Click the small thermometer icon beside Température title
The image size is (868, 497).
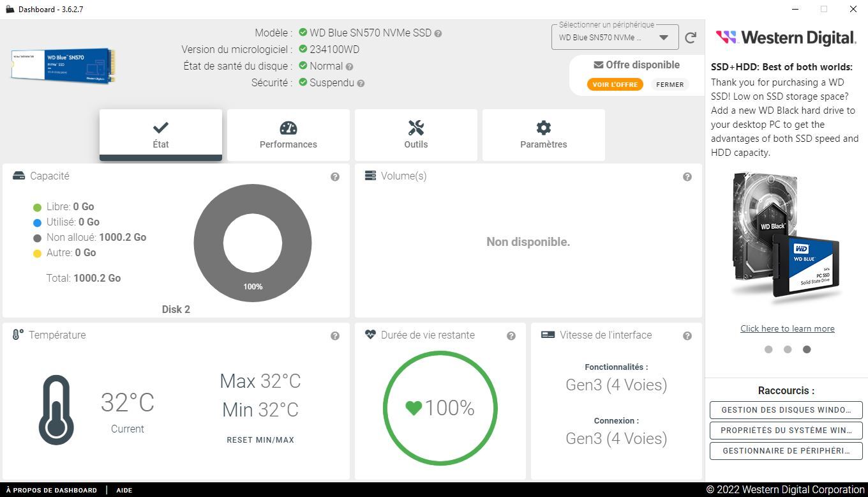point(18,335)
